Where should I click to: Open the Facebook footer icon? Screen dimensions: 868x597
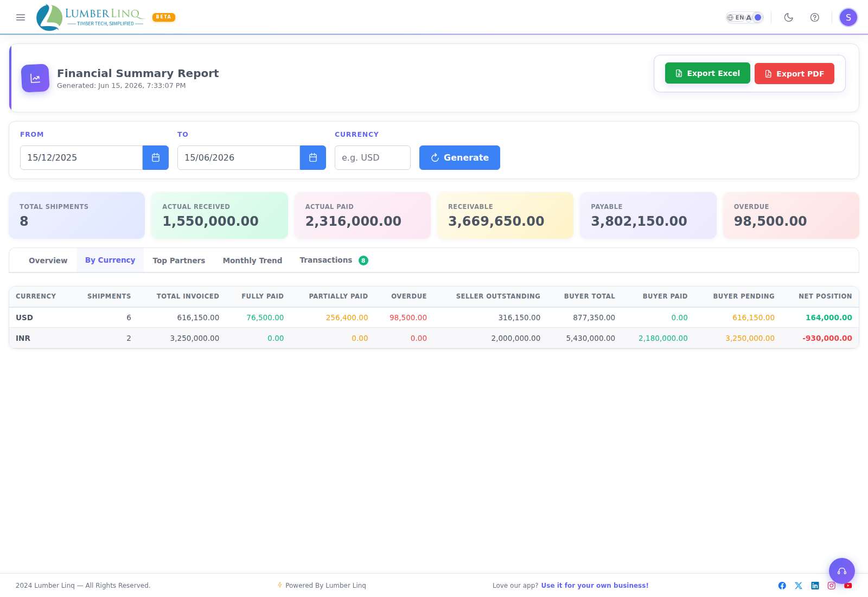(782, 586)
